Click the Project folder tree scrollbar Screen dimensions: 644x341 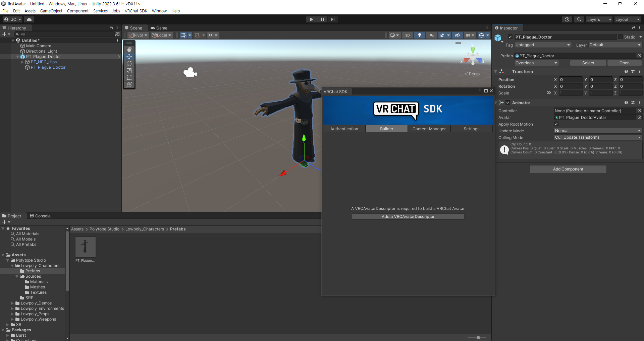[67, 261]
